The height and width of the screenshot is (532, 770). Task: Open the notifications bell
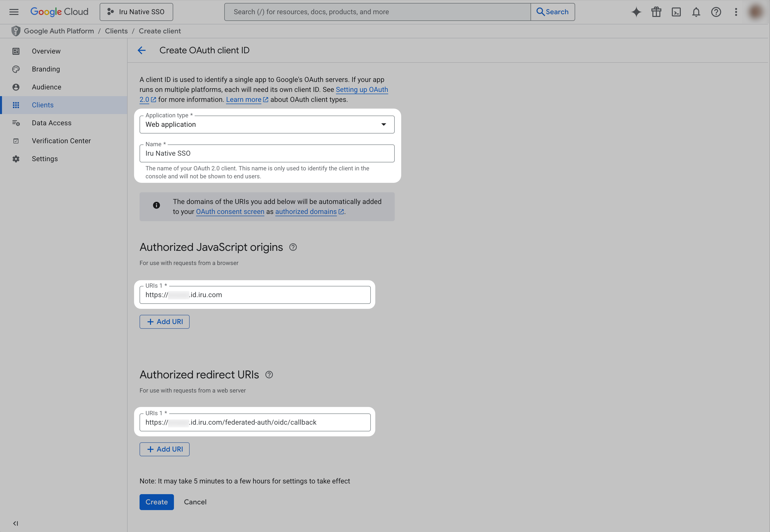696,12
